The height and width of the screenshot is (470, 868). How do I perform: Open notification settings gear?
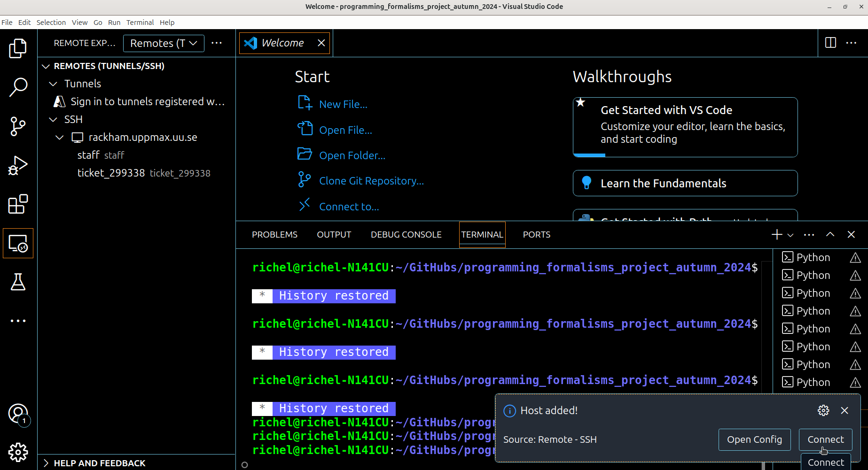823,410
